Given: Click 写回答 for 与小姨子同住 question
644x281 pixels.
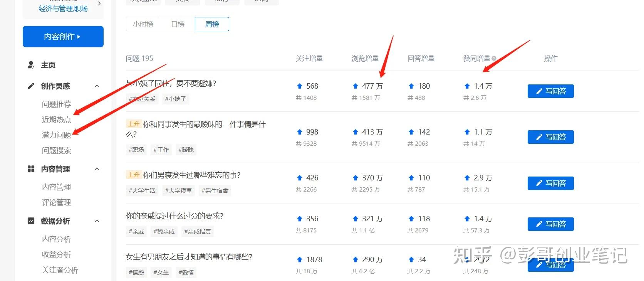Looking at the screenshot, I should (550, 91).
